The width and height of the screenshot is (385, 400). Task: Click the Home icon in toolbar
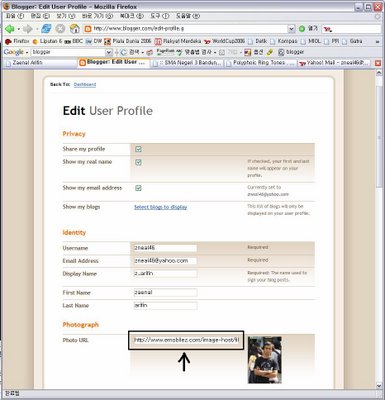(74, 29)
